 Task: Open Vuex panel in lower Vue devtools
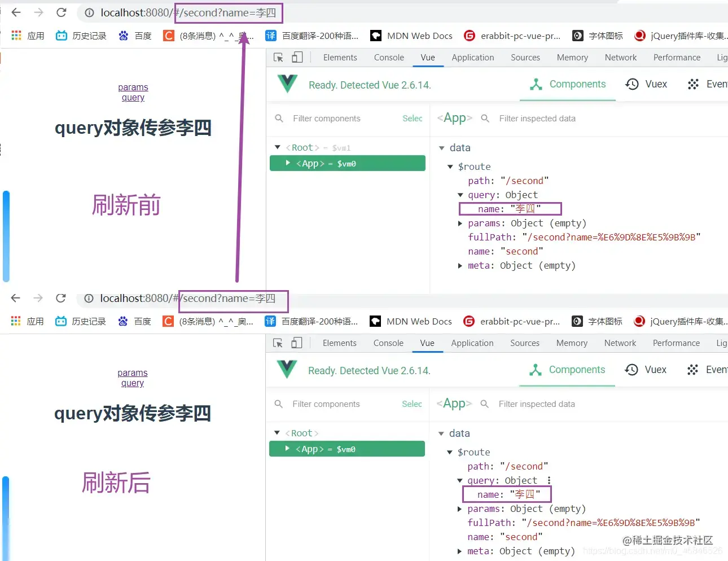click(x=646, y=370)
